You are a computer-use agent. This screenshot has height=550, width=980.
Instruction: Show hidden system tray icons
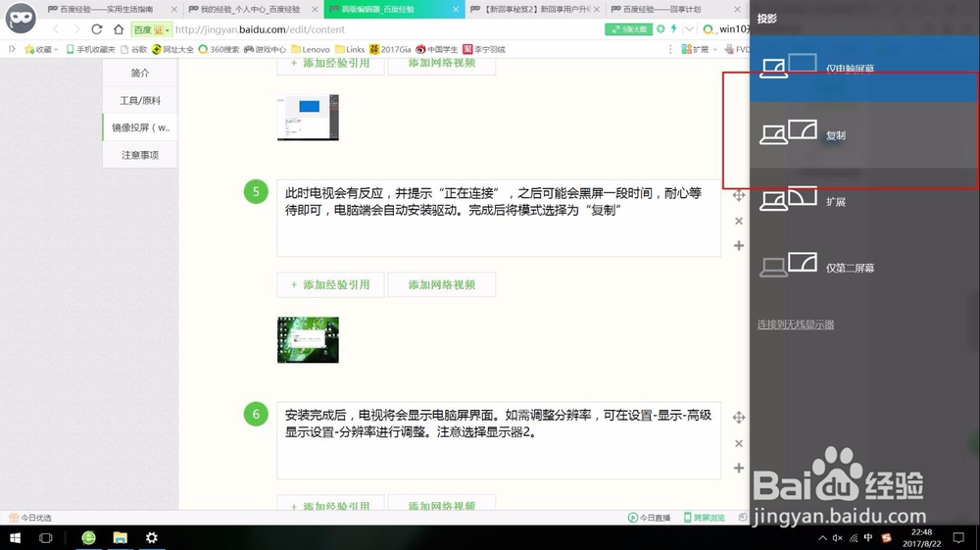pos(822,537)
